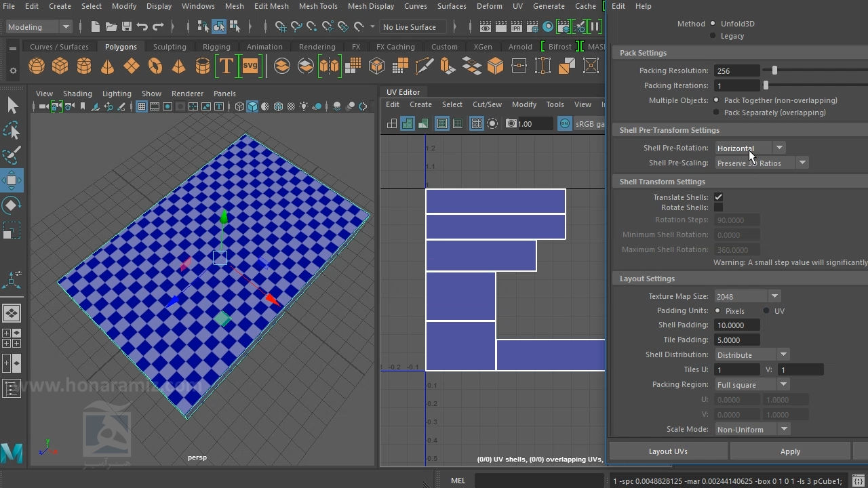Image resolution: width=868 pixels, height=488 pixels.
Task: Open the Packing Region dropdown
Action: click(x=752, y=384)
